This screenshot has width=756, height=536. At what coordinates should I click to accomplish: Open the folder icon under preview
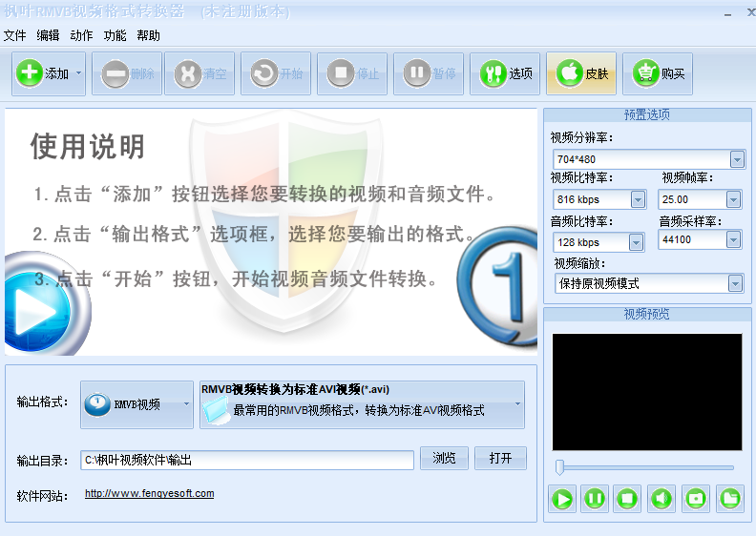pos(730,499)
